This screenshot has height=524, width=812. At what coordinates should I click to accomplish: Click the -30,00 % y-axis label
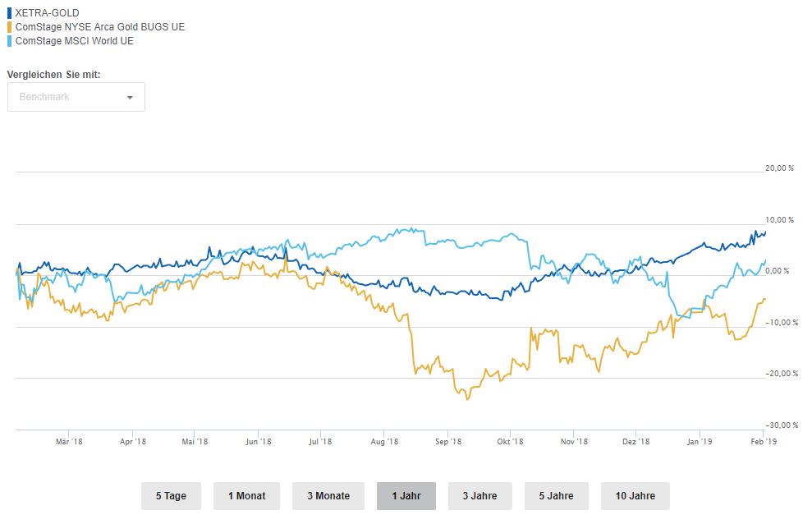coord(781,425)
